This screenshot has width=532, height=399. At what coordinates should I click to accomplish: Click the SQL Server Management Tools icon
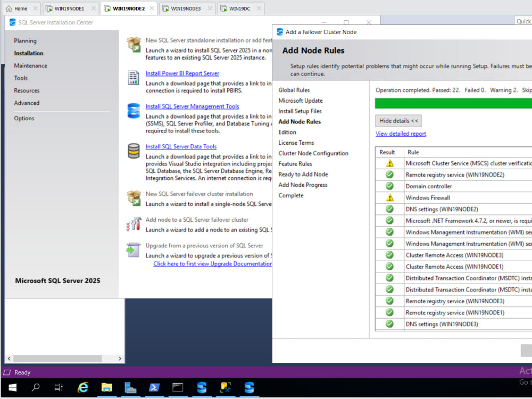pos(134,111)
